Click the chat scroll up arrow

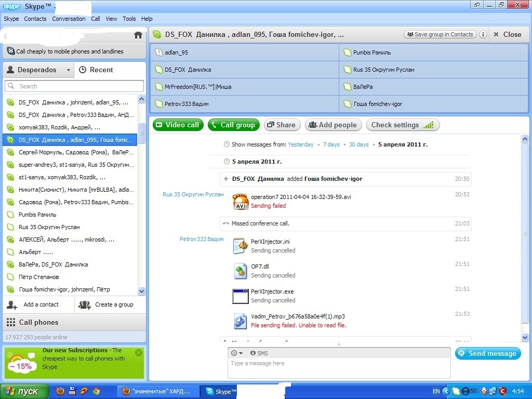tap(525, 139)
